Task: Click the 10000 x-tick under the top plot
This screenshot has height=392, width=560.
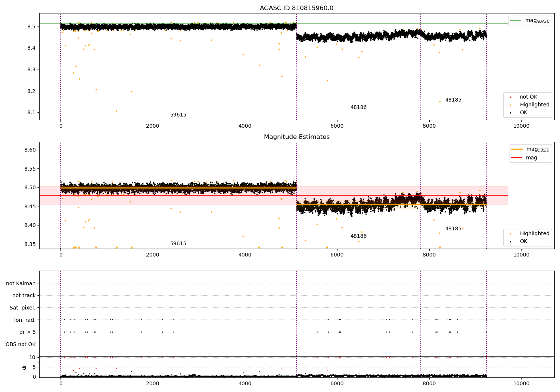Action: pos(521,126)
